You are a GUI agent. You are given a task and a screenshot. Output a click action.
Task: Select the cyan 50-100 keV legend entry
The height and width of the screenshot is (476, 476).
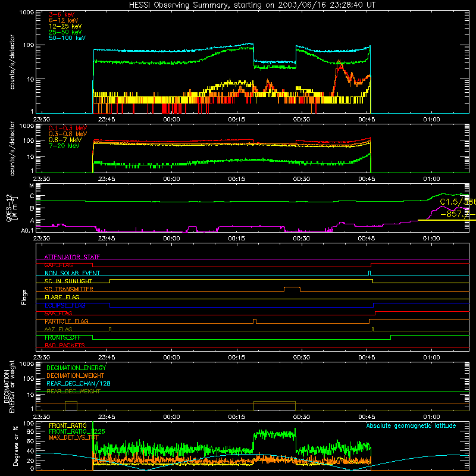tap(67, 38)
